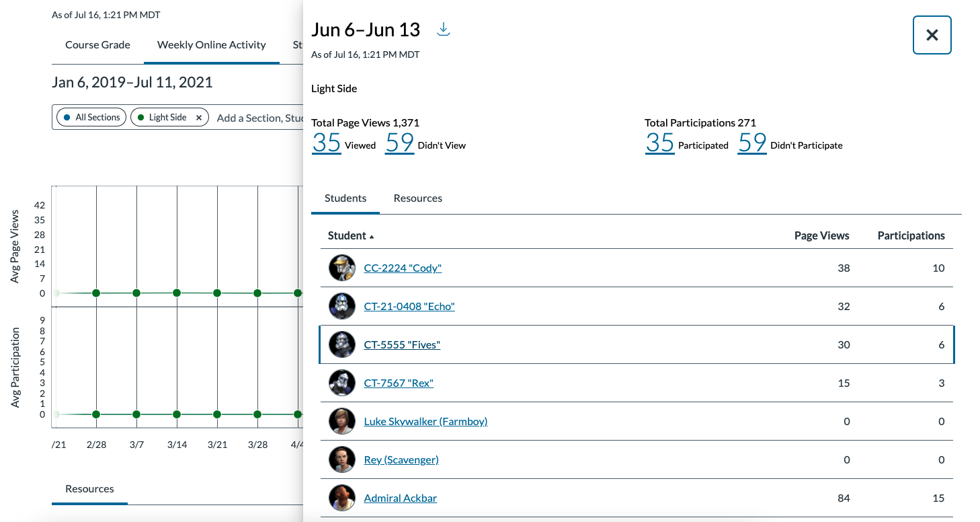Open Admiral Ackbar's avatar thumbnail

point(342,498)
